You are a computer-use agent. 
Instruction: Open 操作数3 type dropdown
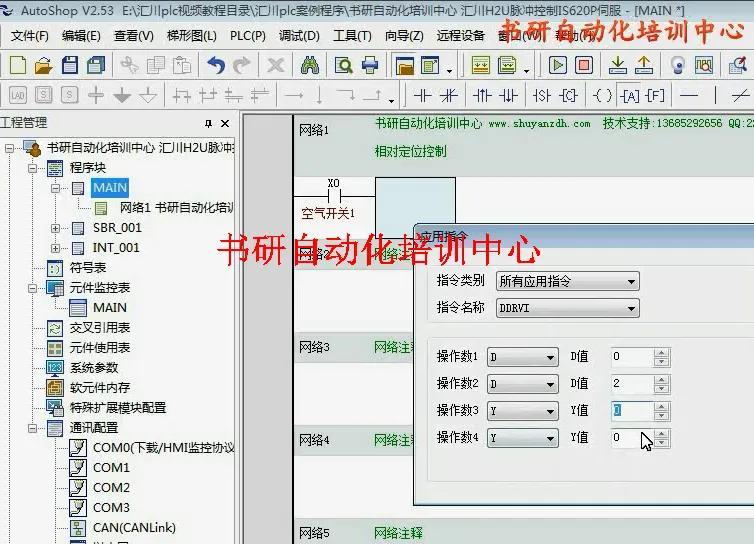click(x=523, y=411)
